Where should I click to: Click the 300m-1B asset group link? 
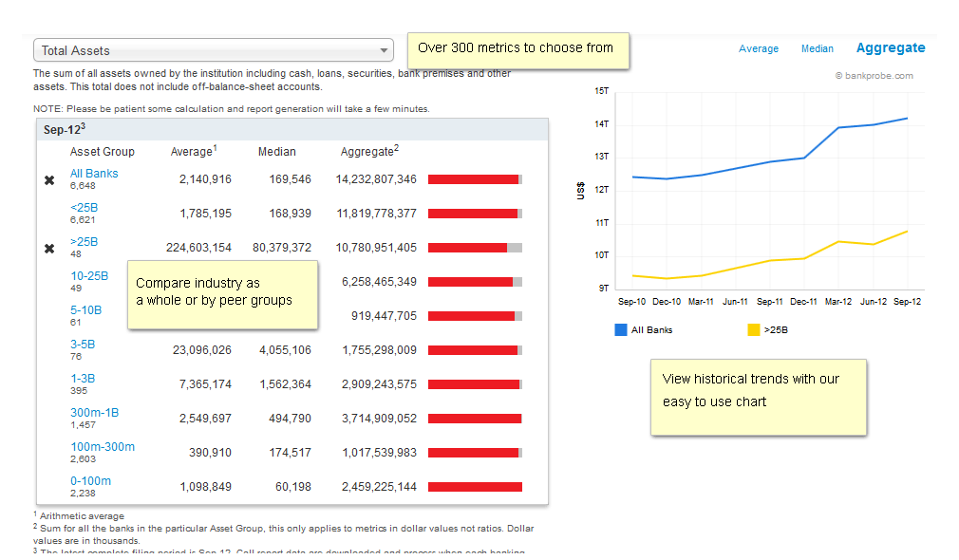pos(94,413)
